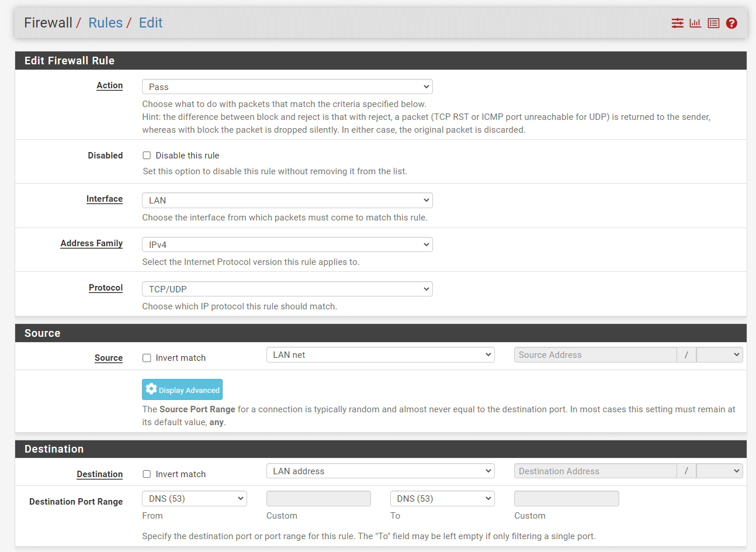
Task: Click the gear icon on Display Advanced
Action: [x=151, y=389]
